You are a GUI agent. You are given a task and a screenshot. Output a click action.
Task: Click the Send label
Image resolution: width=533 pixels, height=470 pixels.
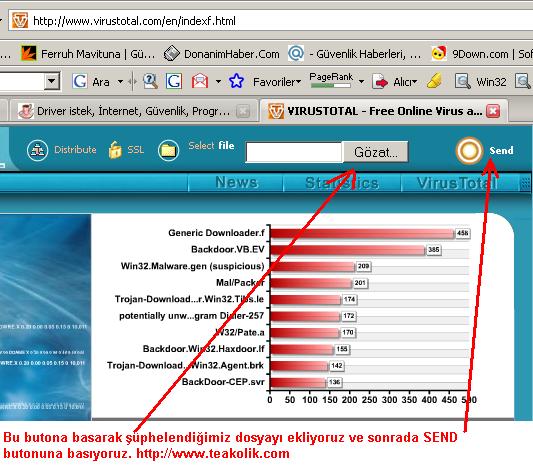(501, 150)
